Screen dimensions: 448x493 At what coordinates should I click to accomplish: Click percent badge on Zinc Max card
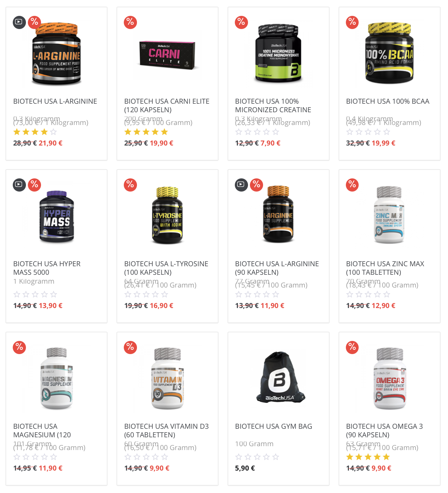352,185
